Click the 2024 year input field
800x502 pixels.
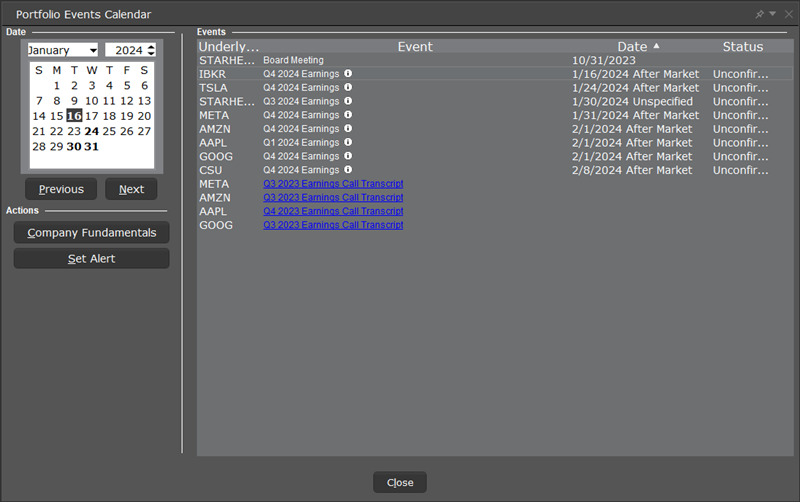coord(126,50)
